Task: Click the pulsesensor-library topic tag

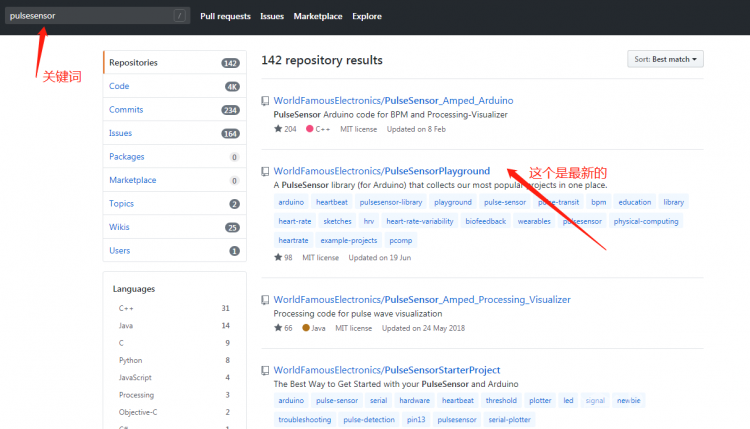Action: click(391, 202)
